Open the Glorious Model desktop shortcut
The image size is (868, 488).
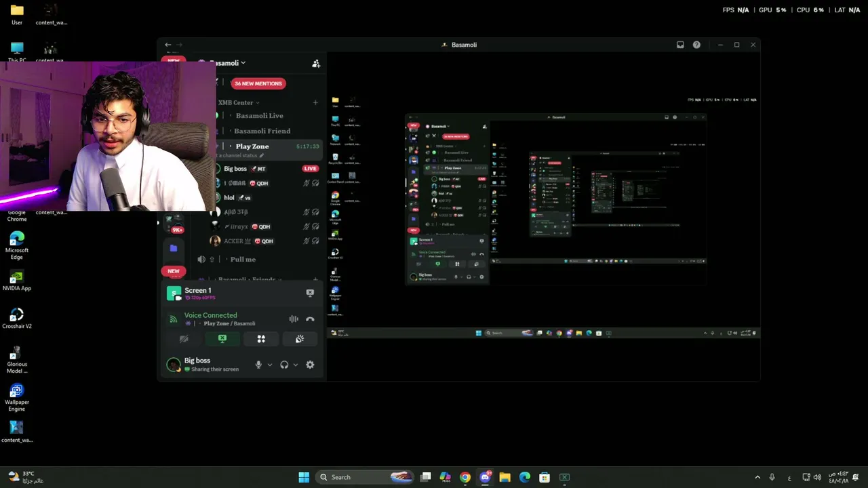click(x=17, y=360)
